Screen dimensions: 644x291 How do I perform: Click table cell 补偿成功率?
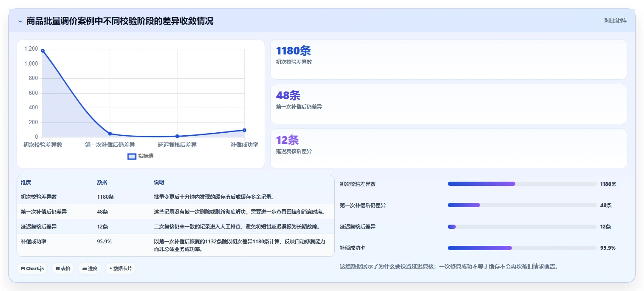34,241
